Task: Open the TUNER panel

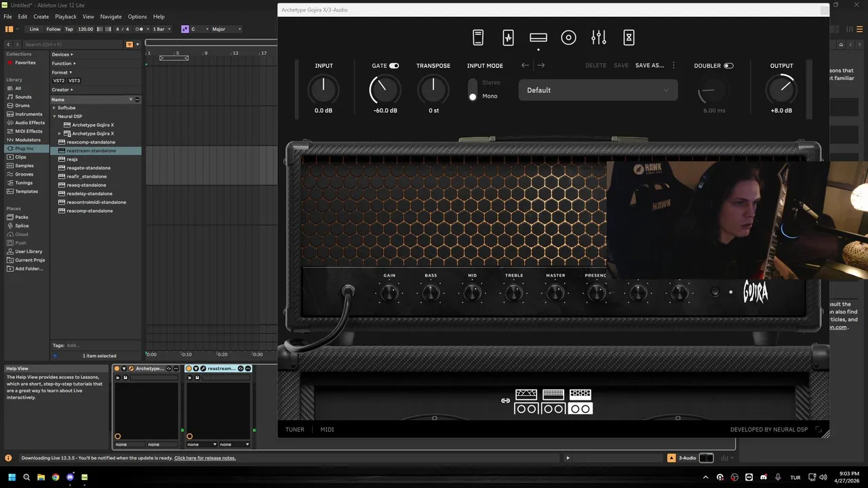Action: point(295,430)
